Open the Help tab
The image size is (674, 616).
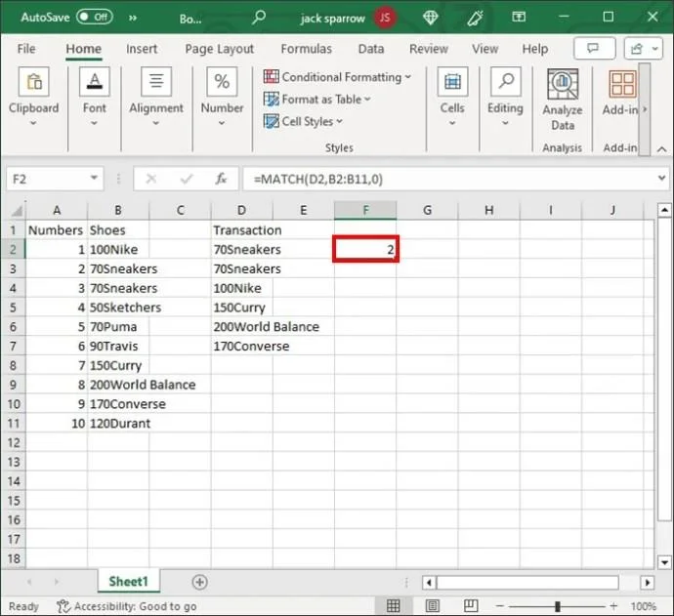click(534, 49)
